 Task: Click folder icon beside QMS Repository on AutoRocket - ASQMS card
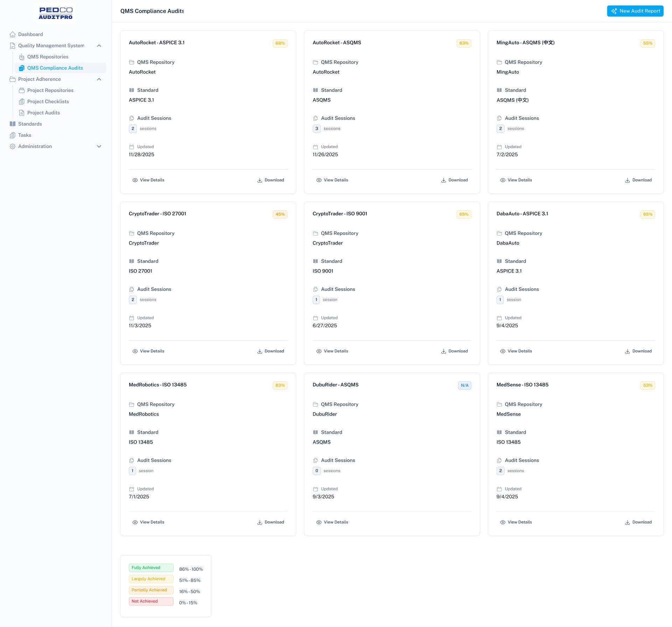tap(315, 62)
